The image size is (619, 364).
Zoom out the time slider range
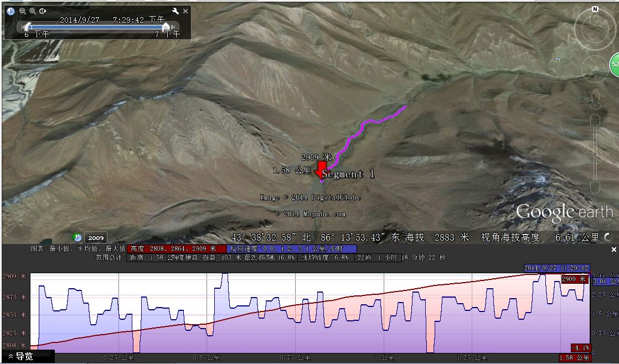23,11
